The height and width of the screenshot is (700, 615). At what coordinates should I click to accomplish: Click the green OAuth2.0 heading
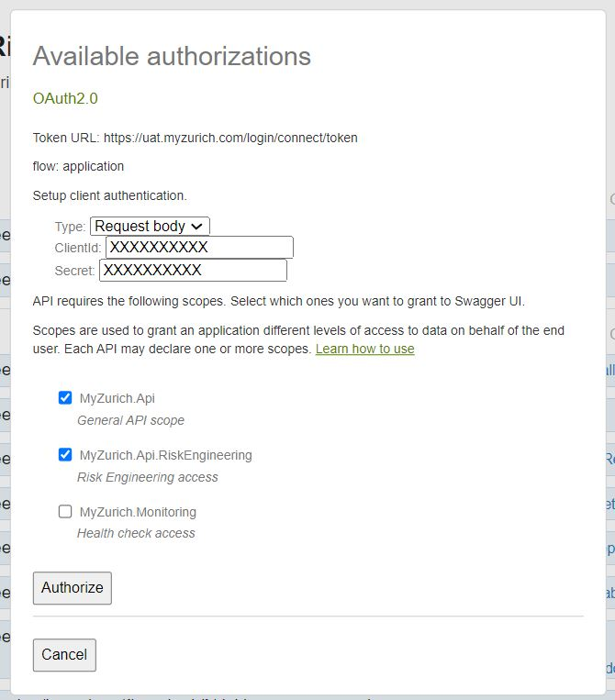point(65,98)
